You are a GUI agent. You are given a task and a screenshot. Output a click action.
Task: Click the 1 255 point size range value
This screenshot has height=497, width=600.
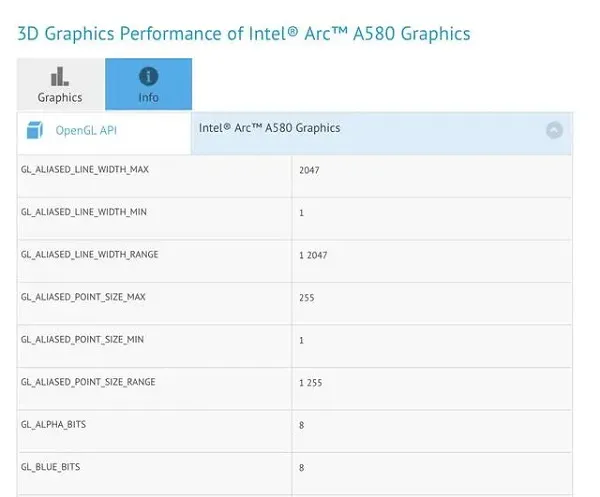click(x=311, y=383)
